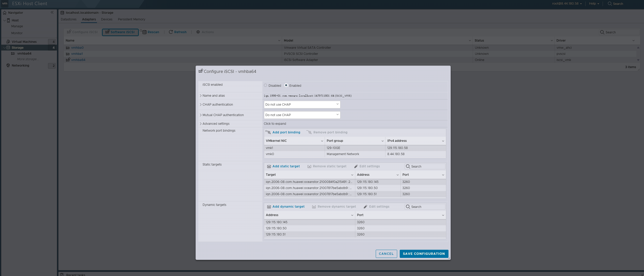
Task: Click the Remove static target icon
Action: (x=309, y=166)
